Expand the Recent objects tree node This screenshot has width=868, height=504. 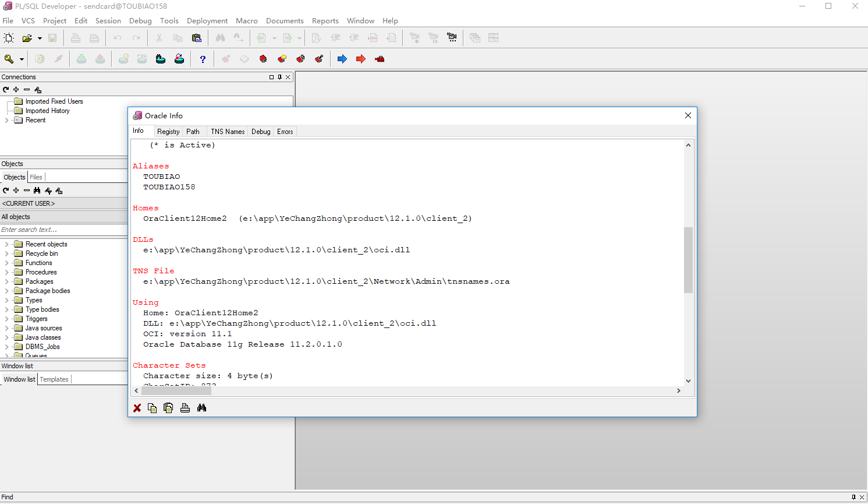(6, 244)
